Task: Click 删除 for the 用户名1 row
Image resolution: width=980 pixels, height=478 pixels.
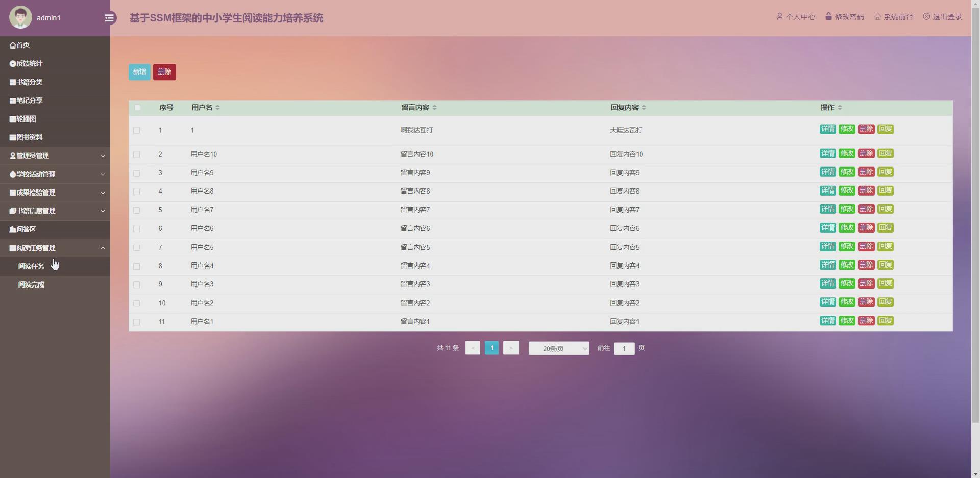Action: (866, 321)
